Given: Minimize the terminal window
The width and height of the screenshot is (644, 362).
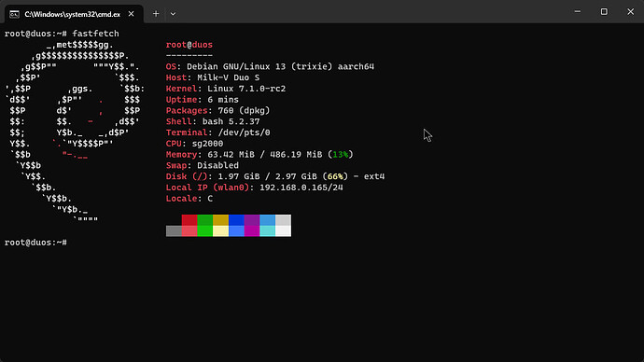Looking at the screenshot, I should pyautogui.click(x=578, y=12).
